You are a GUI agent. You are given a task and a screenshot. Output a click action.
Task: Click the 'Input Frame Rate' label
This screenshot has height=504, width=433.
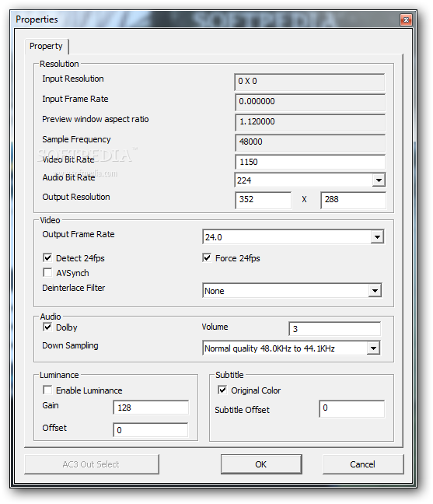(75, 99)
